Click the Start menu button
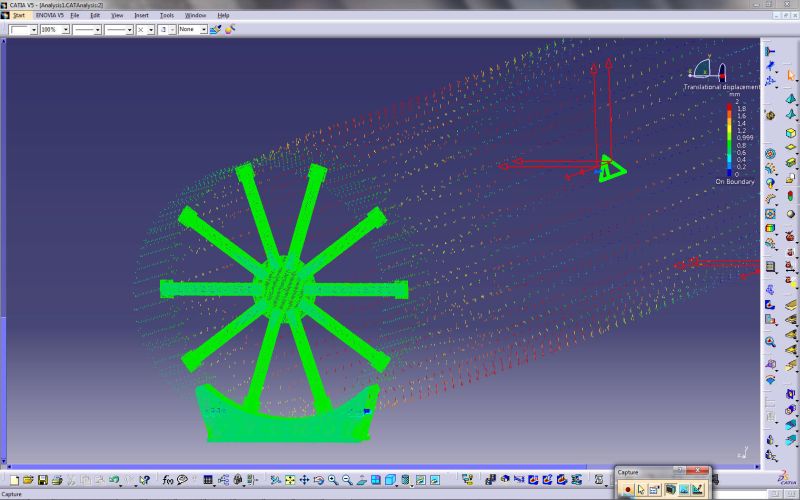Viewport: 800px width, 500px height. click(x=19, y=16)
